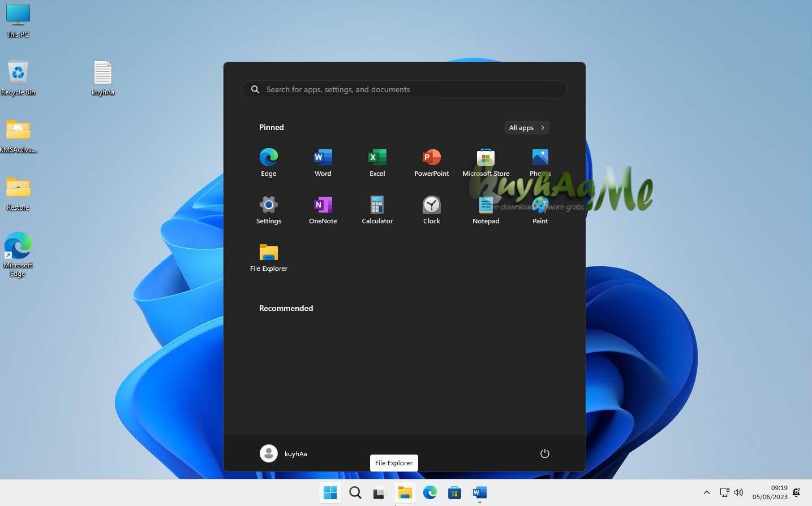Open network status in system tray
Viewport: 812px width, 506px height.
click(725, 492)
